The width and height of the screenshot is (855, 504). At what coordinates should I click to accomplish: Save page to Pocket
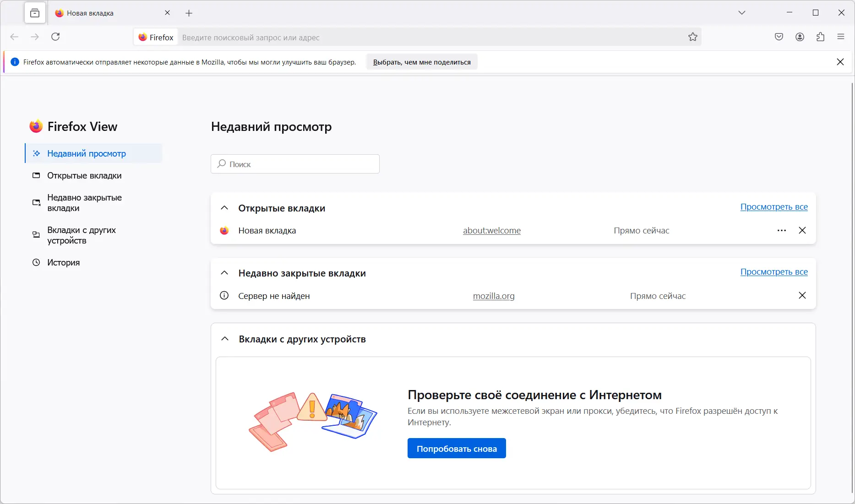779,37
